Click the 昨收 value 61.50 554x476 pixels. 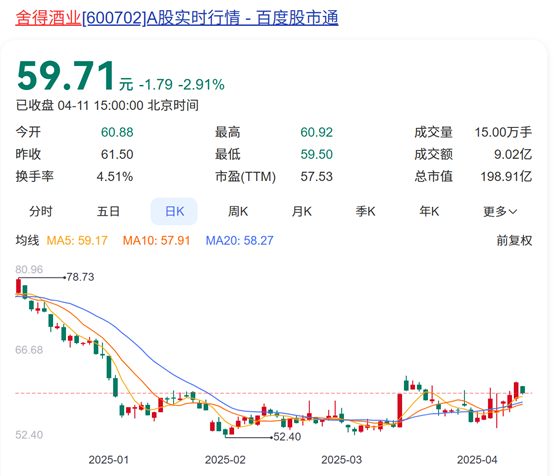[117, 154]
